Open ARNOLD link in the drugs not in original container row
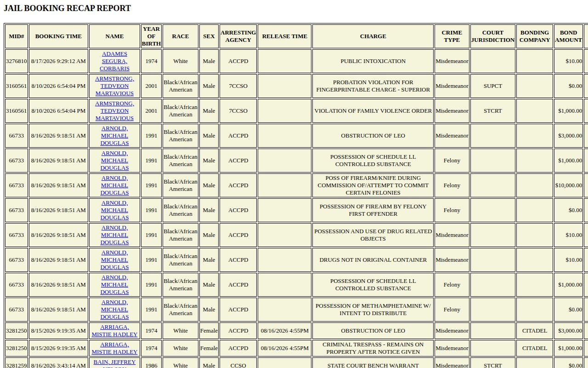 click(114, 260)
